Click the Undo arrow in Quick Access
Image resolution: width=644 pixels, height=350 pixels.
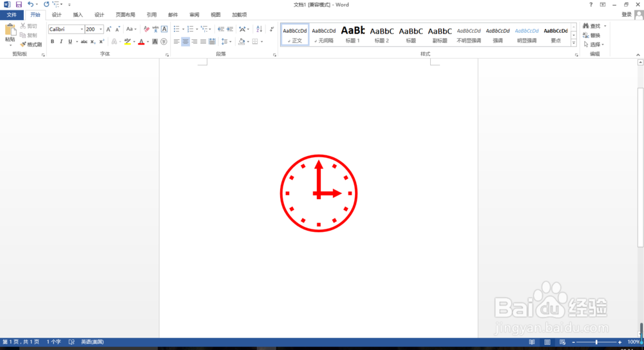click(30, 5)
